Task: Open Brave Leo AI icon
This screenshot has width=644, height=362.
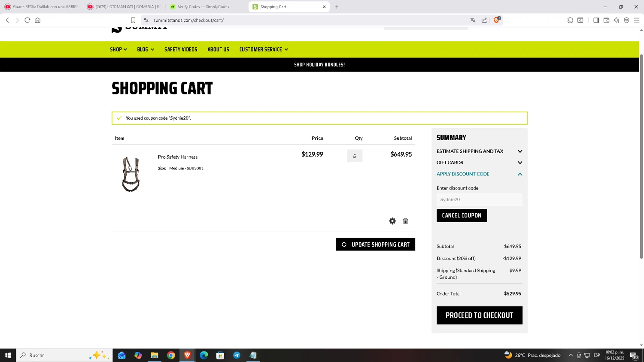Action: (617, 20)
